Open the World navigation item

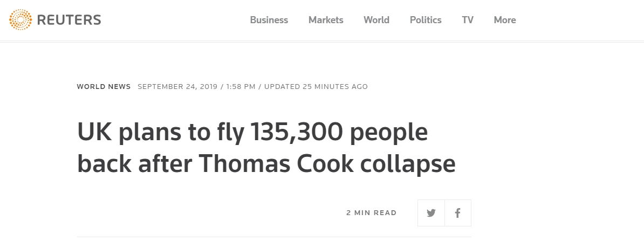[x=376, y=20]
